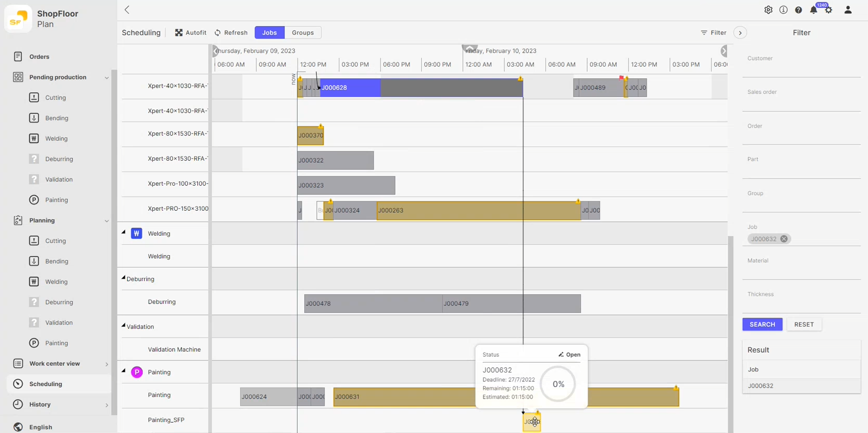868x433 pixels.
Task: Open Orders from the sidebar
Action: (x=39, y=56)
